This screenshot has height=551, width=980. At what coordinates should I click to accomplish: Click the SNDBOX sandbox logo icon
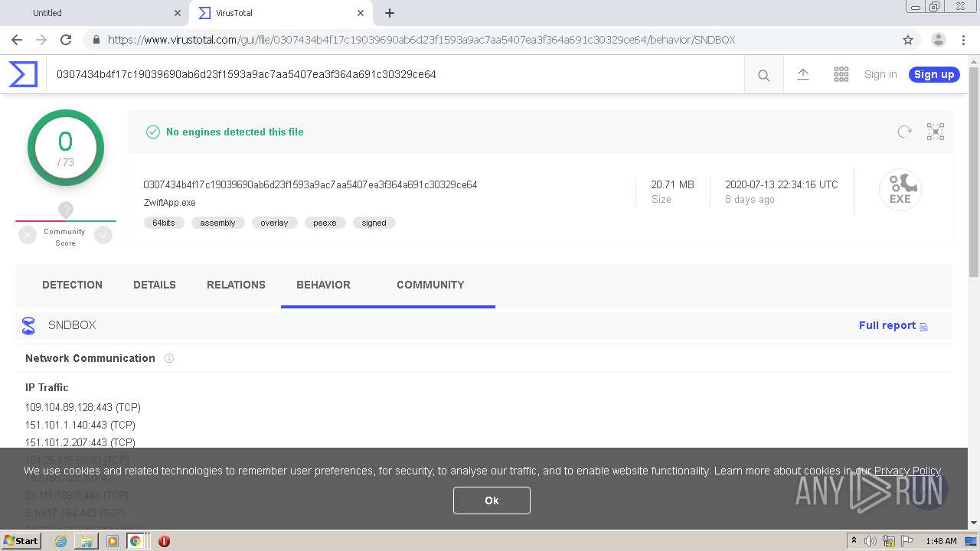(x=28, y=326)
